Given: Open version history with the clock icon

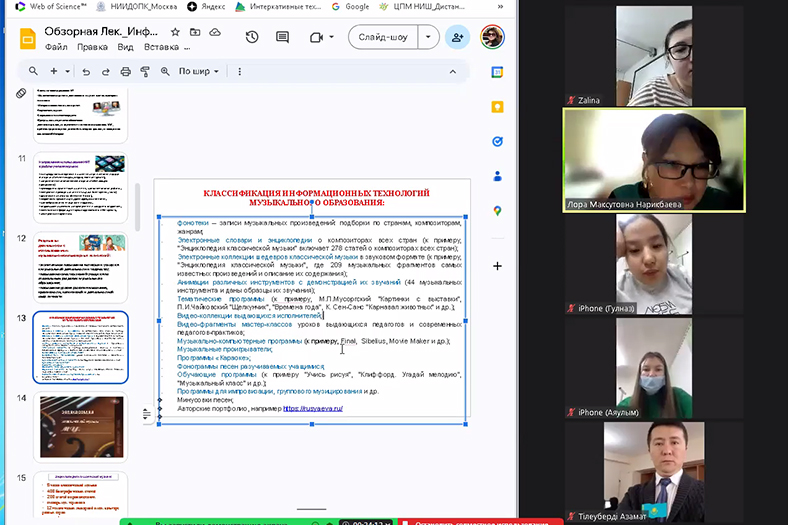Looking at the screenshot, I should click(x=252, y=37).
